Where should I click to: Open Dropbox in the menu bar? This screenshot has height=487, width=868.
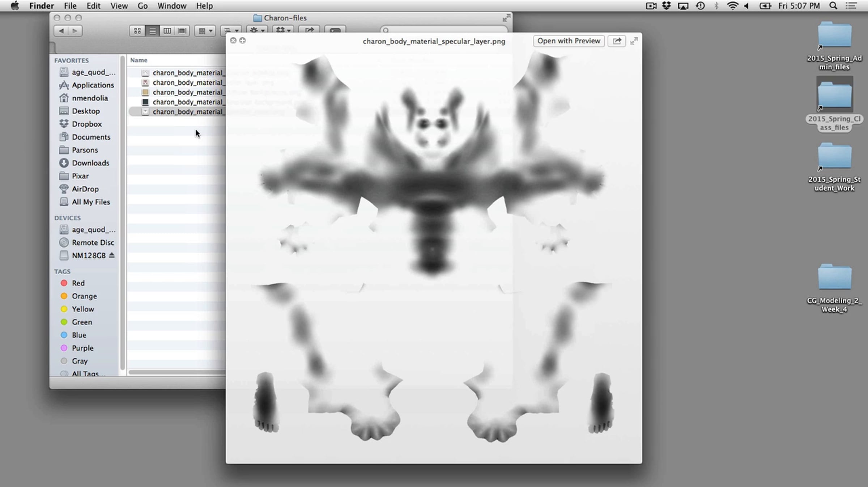(x=666, y=6)
